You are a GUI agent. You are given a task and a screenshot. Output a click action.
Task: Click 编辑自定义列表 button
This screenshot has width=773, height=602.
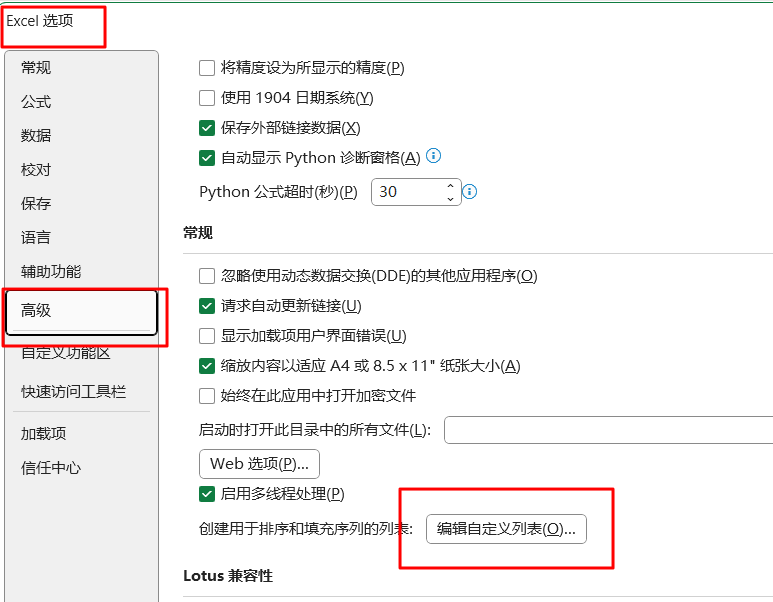(x=506, y=529)
